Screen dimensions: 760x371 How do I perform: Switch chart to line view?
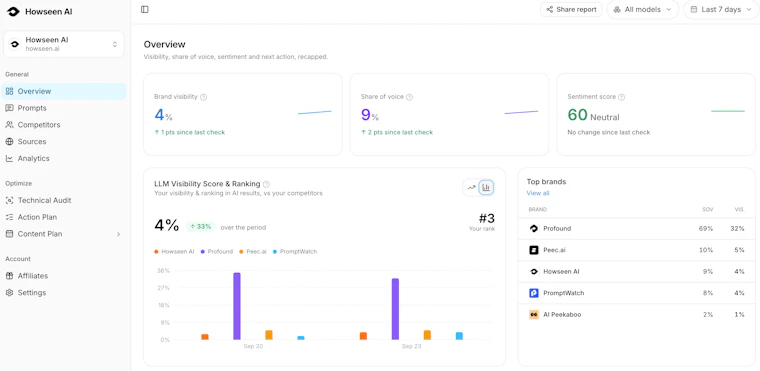coord(471,188)
